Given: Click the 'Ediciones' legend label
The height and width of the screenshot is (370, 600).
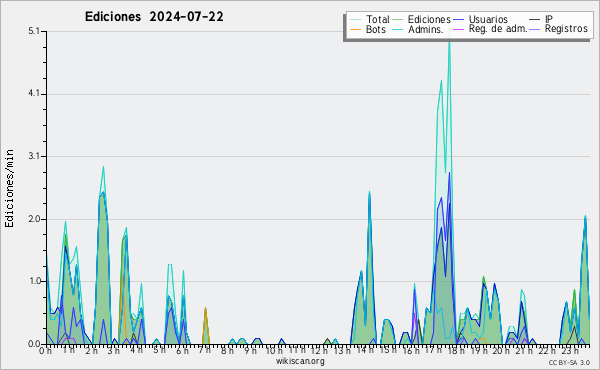Looking at the screenshot, I should click(429, 19).
